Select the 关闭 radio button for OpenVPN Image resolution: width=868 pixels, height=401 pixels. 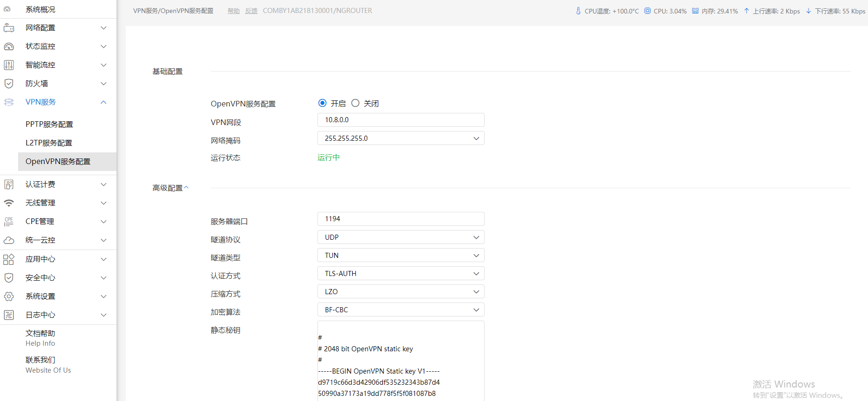coord(356,103)
